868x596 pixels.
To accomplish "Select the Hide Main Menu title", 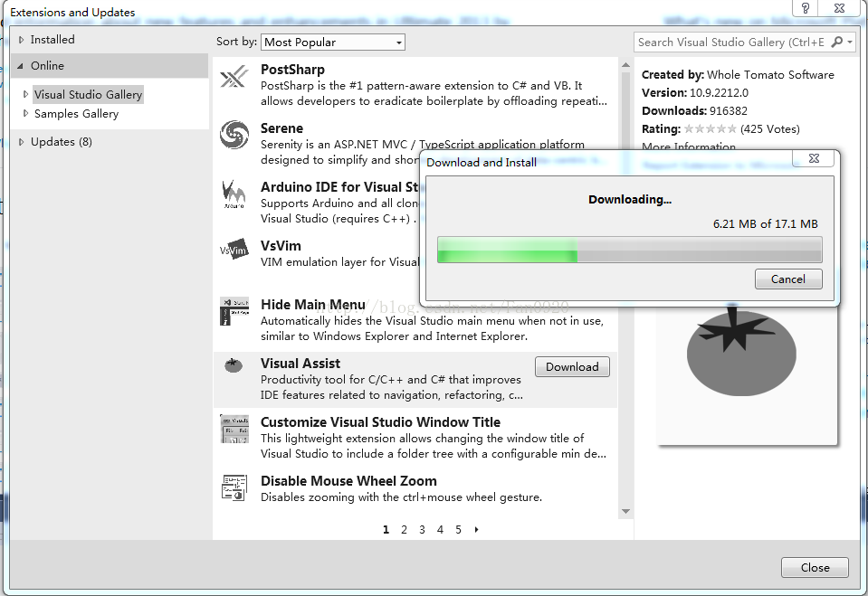I will 313,305.
